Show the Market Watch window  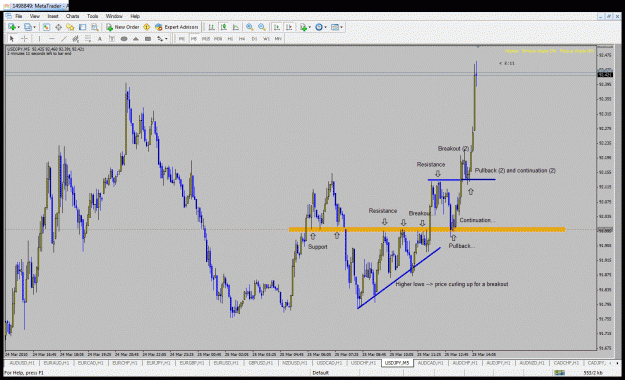tap(46, 27)
